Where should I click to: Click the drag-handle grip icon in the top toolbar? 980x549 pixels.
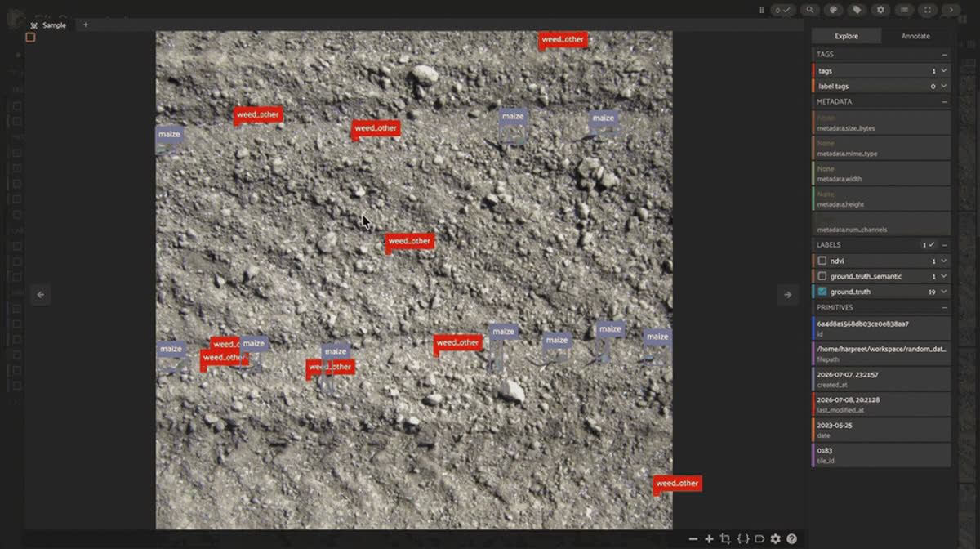point(762,10)
